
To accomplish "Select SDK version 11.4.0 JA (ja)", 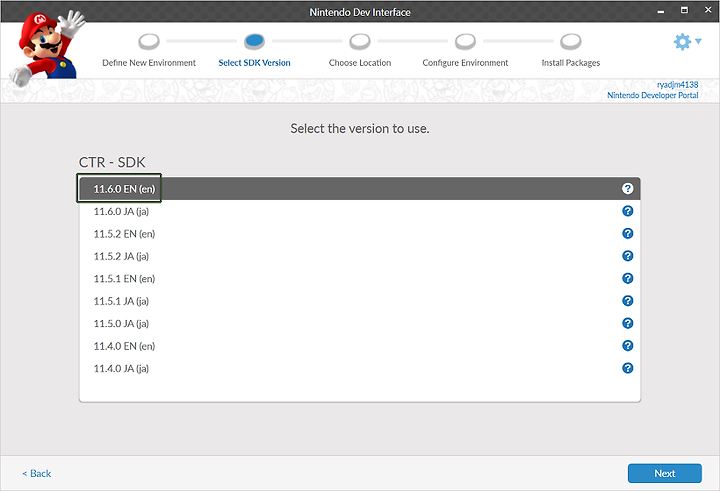I will tap(360, 368).
